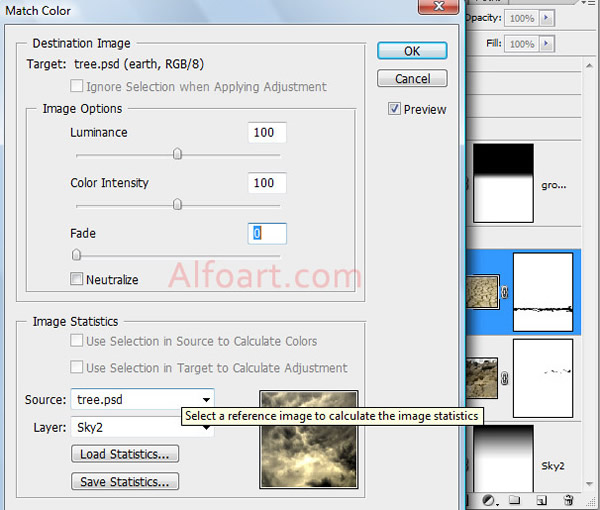Click the delete layer trash icon

(568, 499)
